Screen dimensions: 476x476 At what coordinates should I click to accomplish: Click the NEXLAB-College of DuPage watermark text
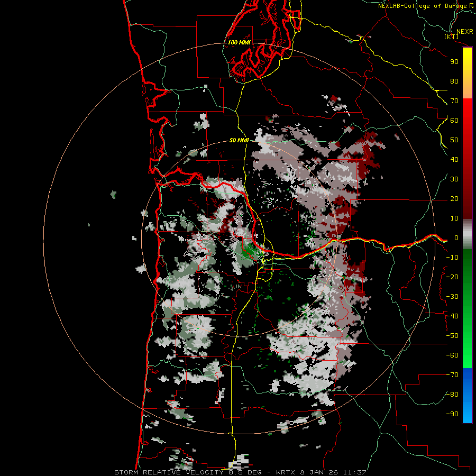click(x=425, y=6)
